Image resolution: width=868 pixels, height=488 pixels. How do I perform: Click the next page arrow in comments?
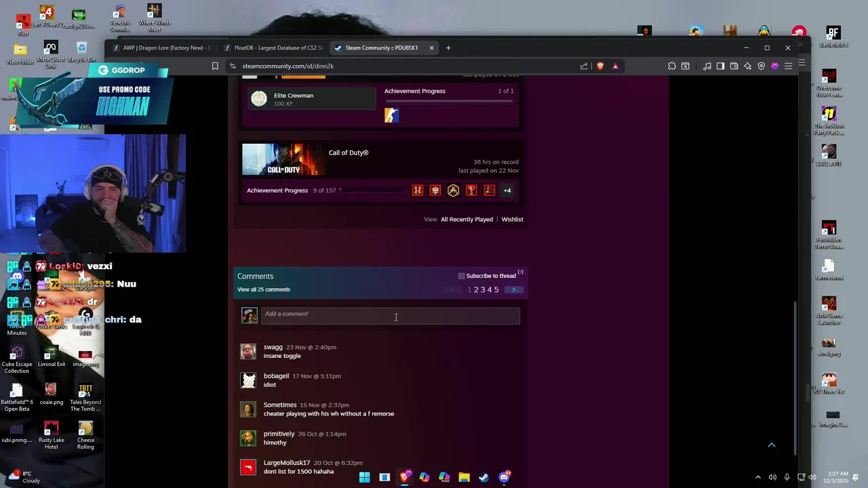click(513, 289)
